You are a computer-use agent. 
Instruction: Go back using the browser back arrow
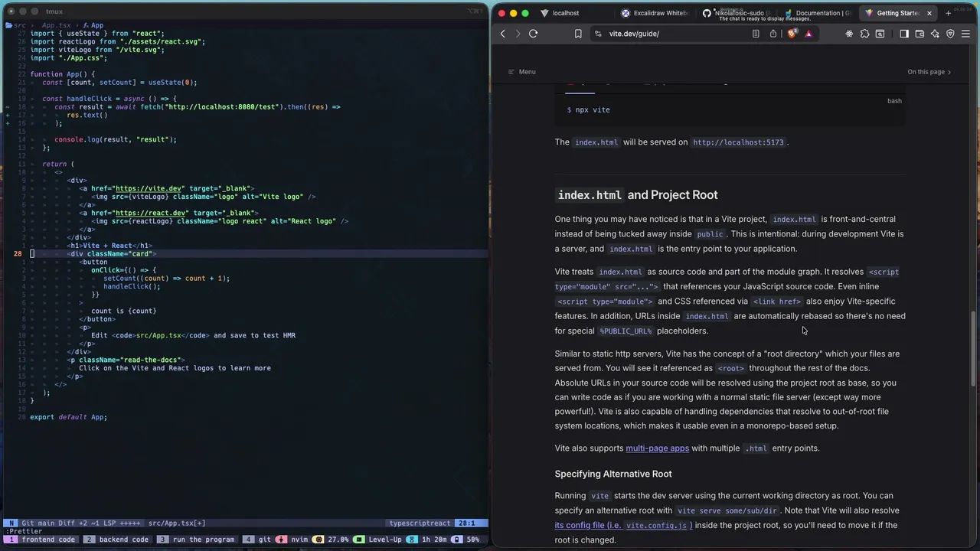[503, 34]
